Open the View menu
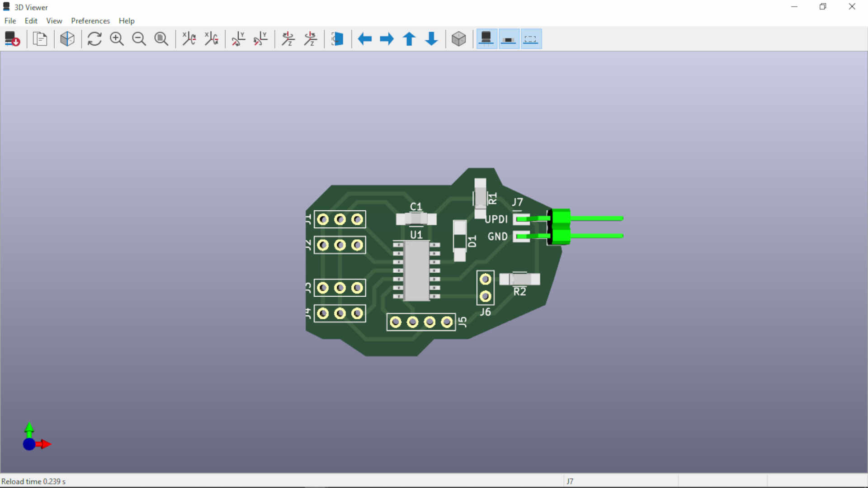The height and width of the screenshot is (488, 868). tap(54, 21)
